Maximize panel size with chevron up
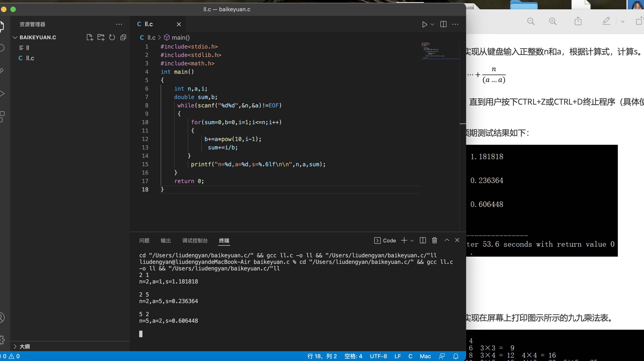Image resolution: width=644 pixels, height=361 pixels. tap(447, 240)
